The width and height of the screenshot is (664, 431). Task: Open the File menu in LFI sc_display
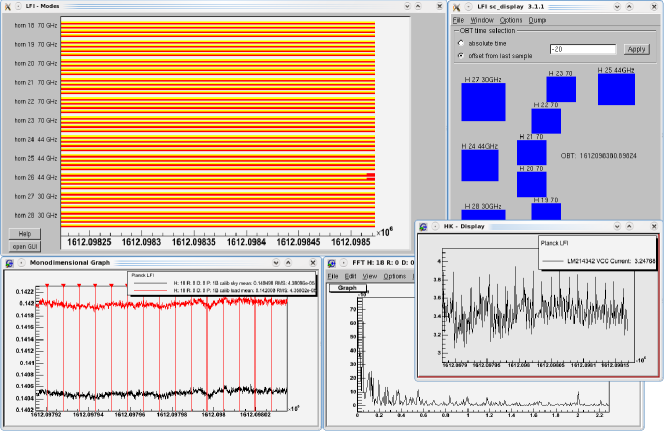[458, 20]
